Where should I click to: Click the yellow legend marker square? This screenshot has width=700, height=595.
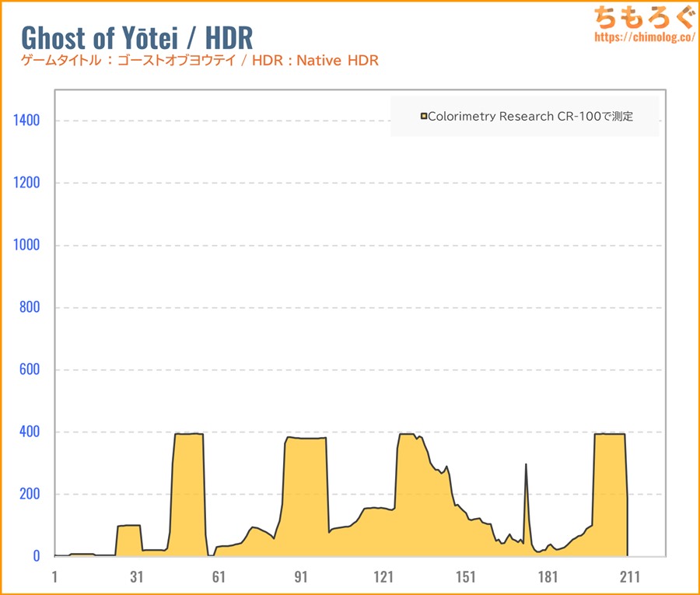(424, 117)
